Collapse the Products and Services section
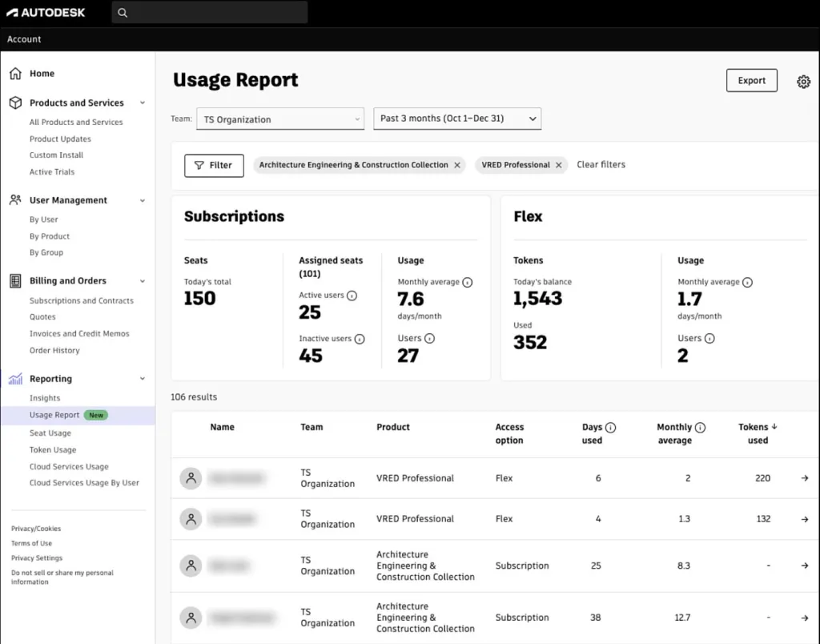This screenshot has width=820, height=644. point(143,103)
